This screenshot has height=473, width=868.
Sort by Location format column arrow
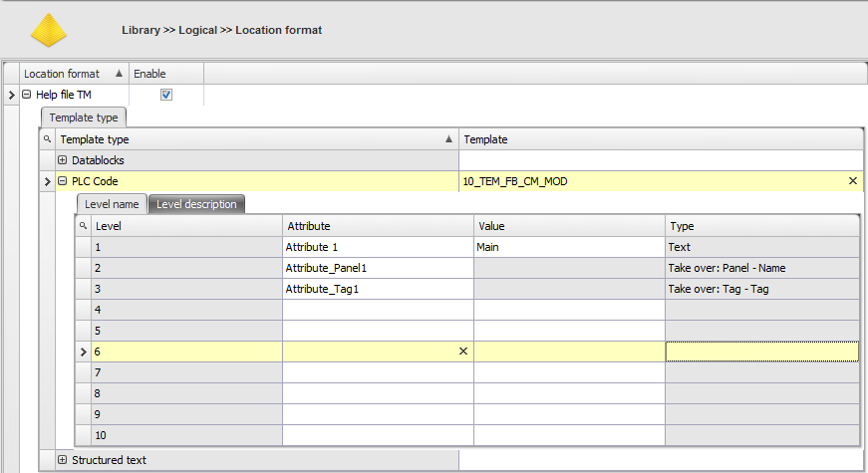click(x=119, y=73)
